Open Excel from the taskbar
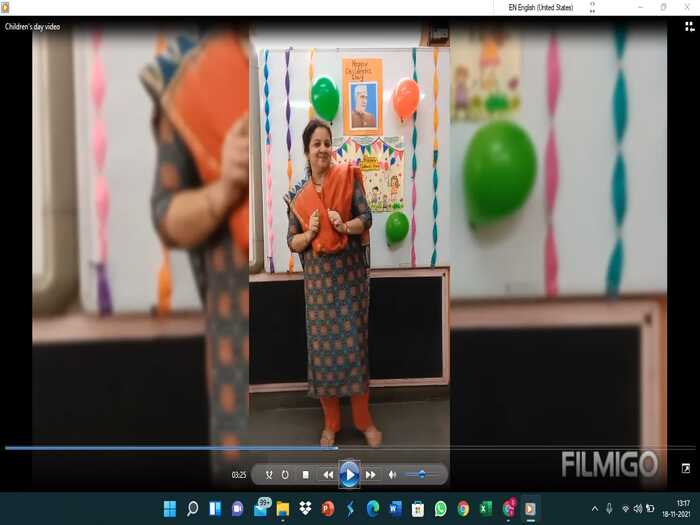This screenshot has height=525, width=700. click(x=486, y=508)
